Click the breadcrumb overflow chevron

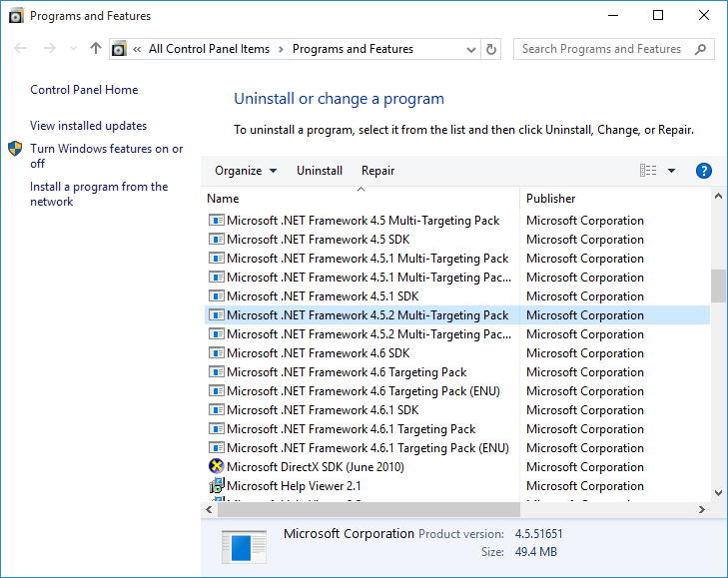tap(137, 49)
